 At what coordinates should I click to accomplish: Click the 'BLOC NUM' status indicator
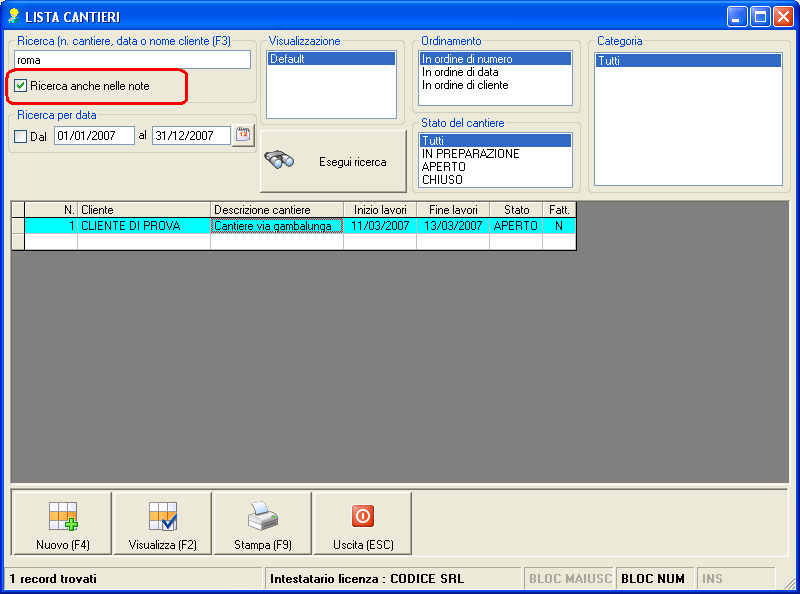[x=653, y=579]
